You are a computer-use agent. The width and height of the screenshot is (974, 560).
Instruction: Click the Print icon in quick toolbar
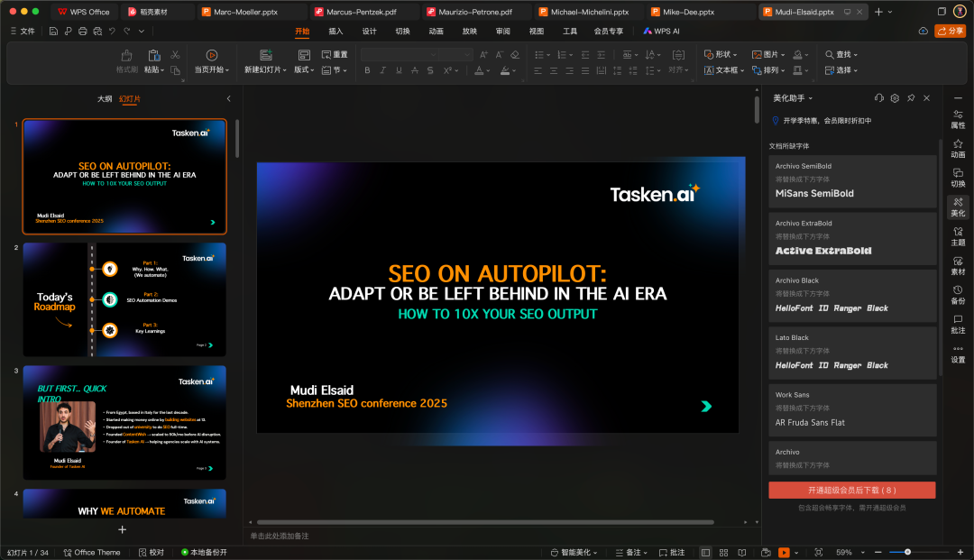coord(83,31)
